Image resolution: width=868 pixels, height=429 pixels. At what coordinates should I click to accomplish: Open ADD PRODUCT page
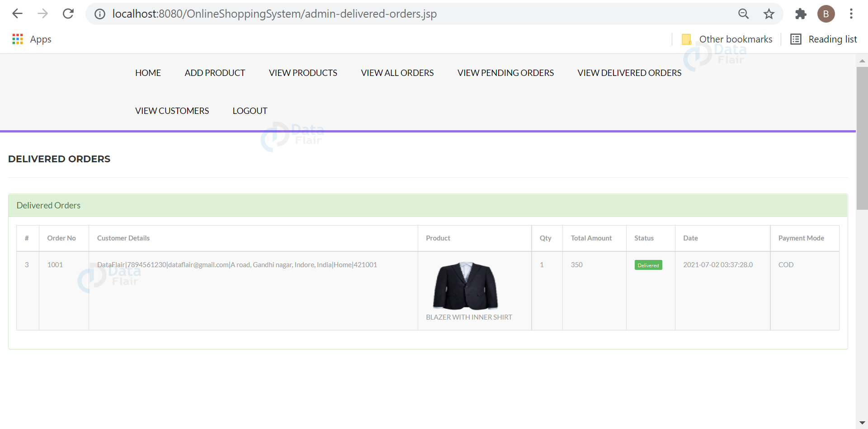pos(215,72)
